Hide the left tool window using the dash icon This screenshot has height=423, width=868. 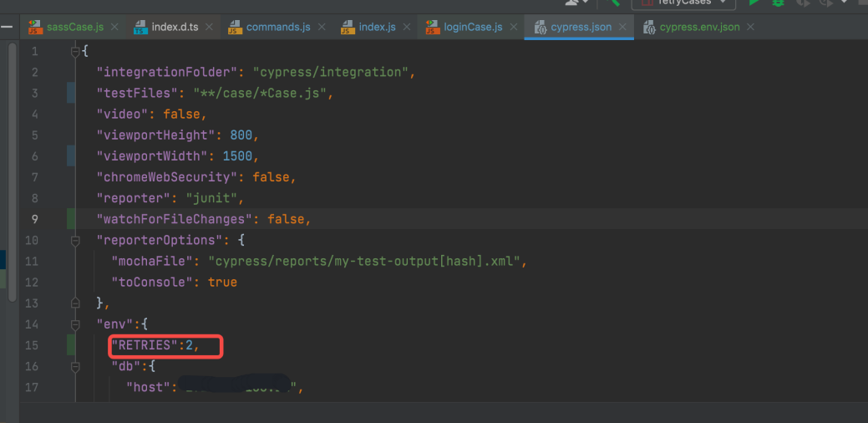8,27
